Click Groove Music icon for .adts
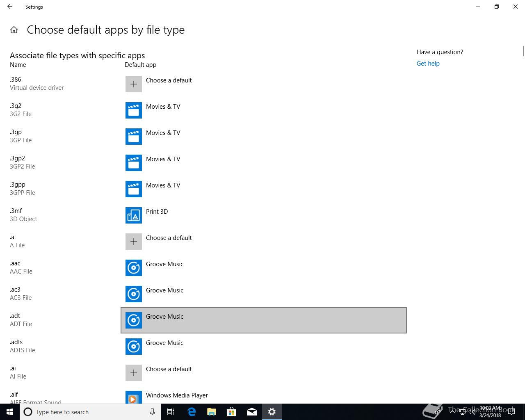 click(134, 347)
